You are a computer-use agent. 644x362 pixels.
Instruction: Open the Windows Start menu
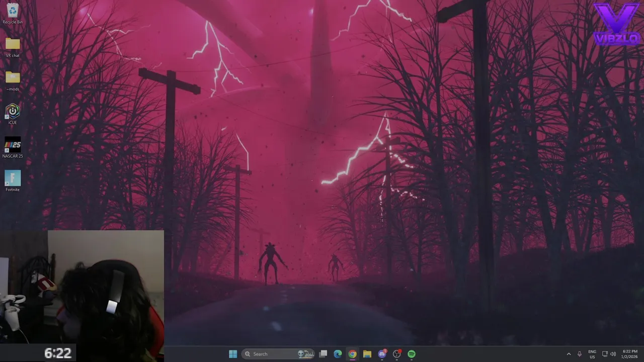pyautogui.click(x=233, y=354)
